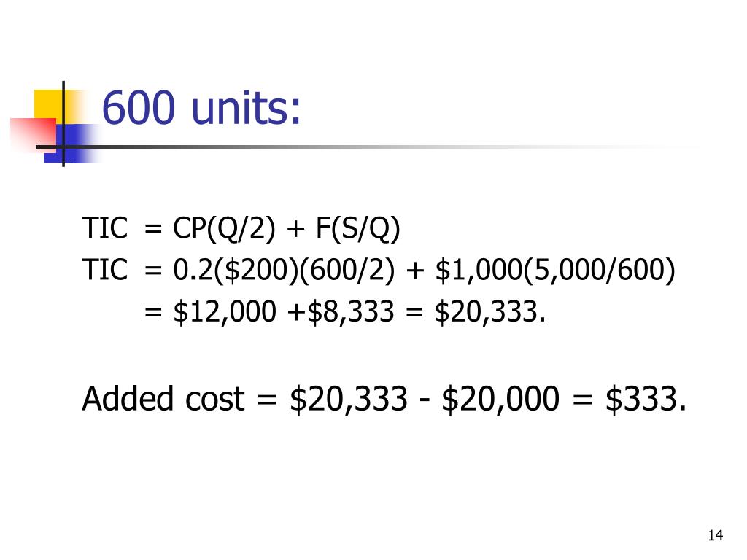747x560 pixels.
Task: Click the slide number 14
Action: point(715,536)
